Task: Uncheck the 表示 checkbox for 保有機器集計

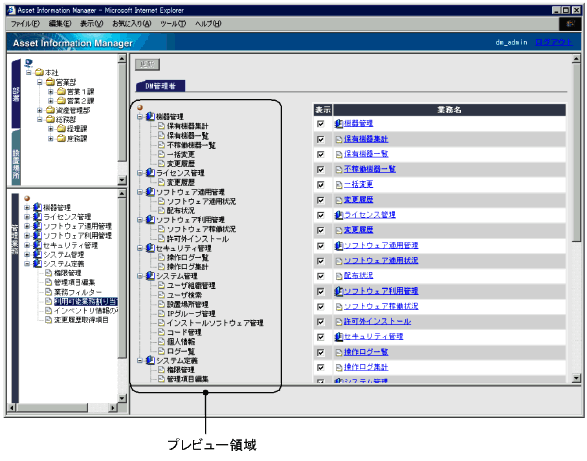Action: point(320,139)
